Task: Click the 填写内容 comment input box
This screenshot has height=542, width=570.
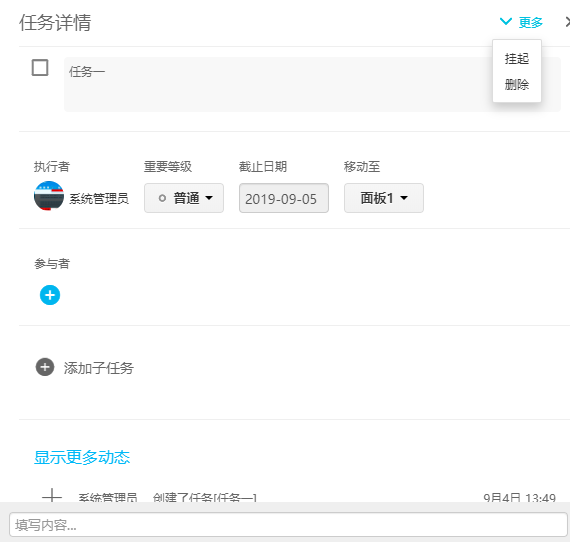Action: 288,525
